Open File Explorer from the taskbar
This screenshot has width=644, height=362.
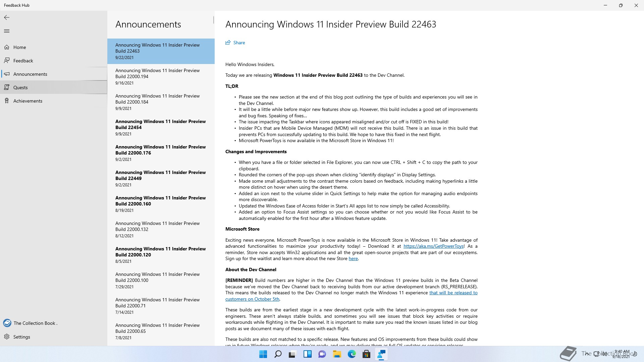click(x=337, y=354)
